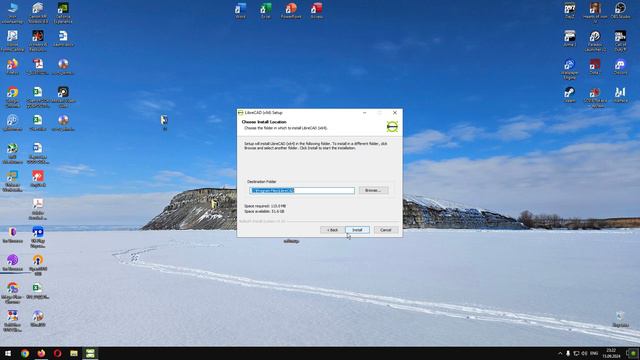Open File Explorer from the taskbar
The width and height of the screenshot is (640, 360).
click(x=74, y=353)
